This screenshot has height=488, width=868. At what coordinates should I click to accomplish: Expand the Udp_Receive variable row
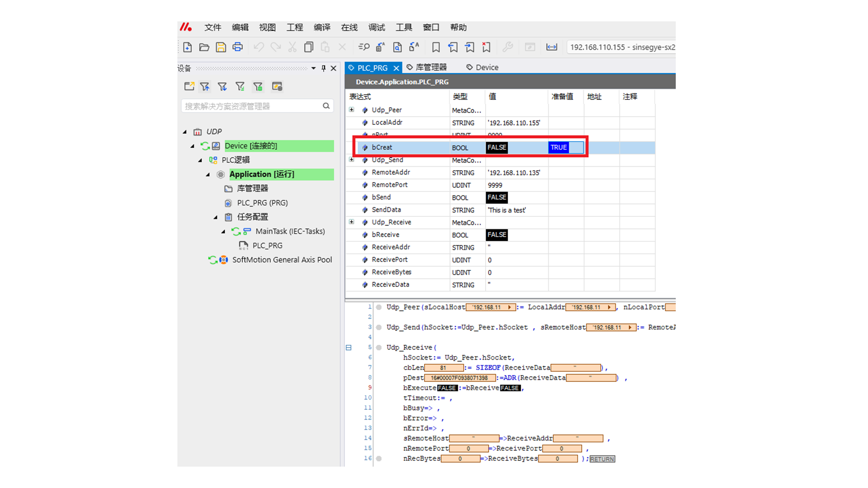(x=351, y=222)
